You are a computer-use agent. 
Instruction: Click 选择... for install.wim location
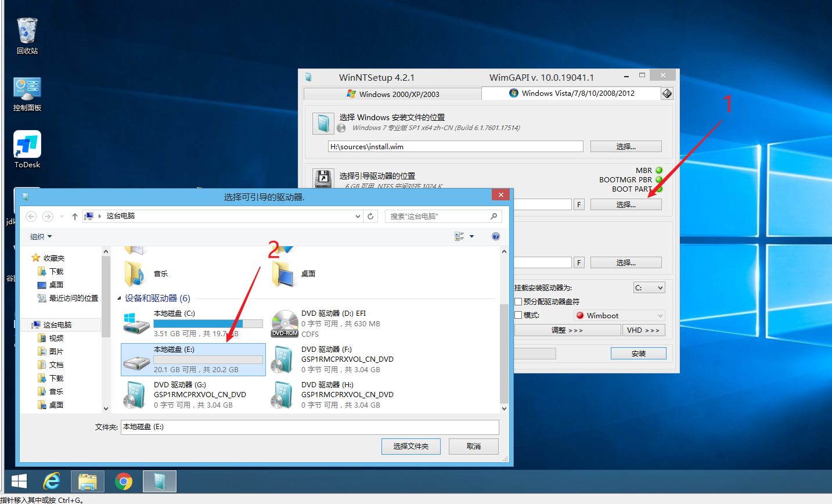coord(626,146)
